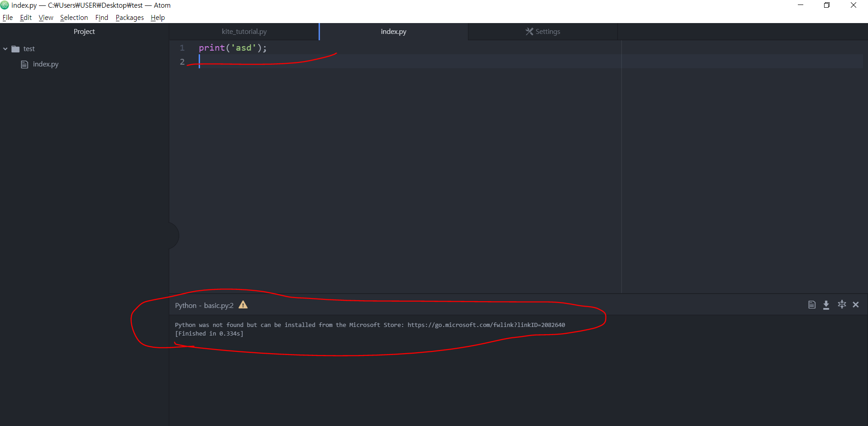Open the Find menu

click(102, 18)
